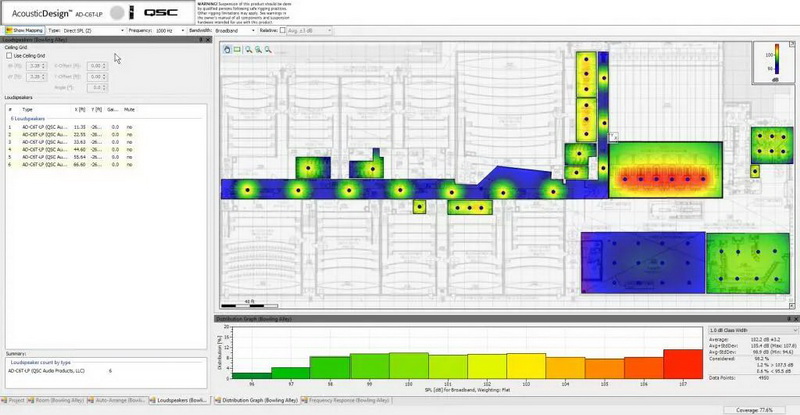Viewport: 800px width, 415px height.
Task: Click the dark green 96 dB histogram bar
Action: (252, 376)
